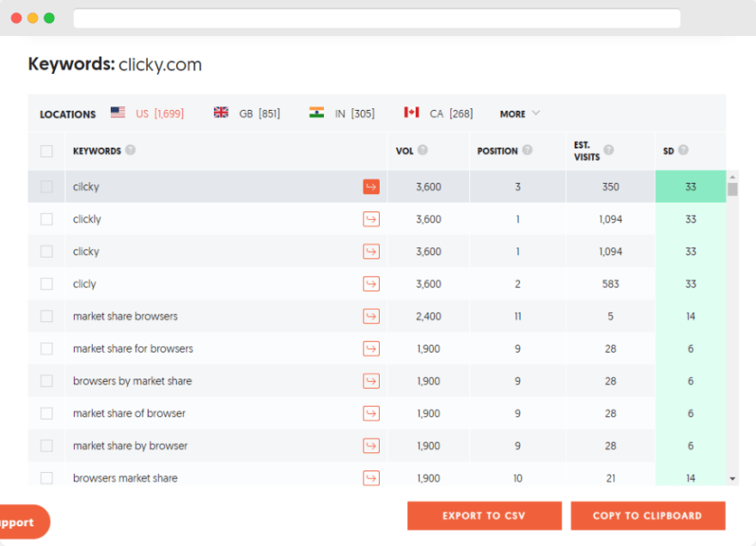The height and width of the screenshot is (546, 756).
Task: Open the arrow icon for 'clicky' keyword
Action: (x=371, y=252)
